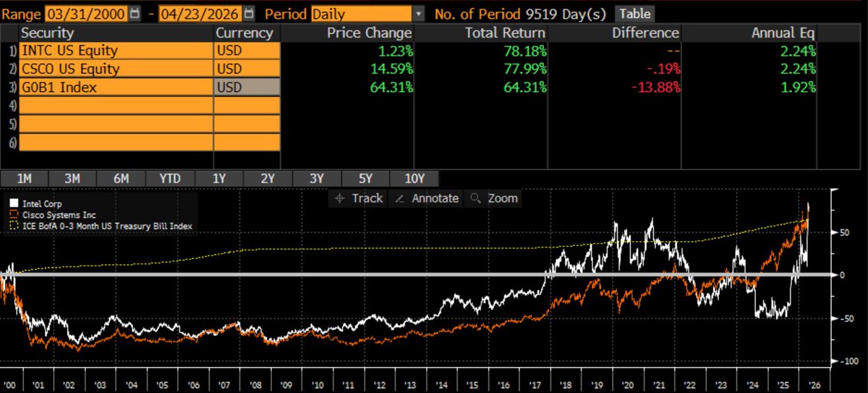Sort by Difference column header
868x393 pixels.
(645, 33)
